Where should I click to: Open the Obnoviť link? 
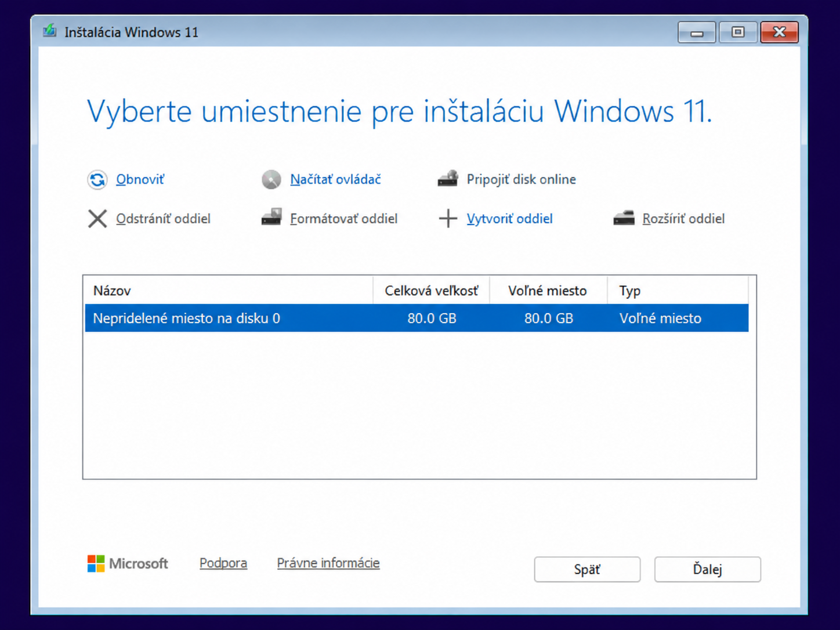(x=140, y=179)
